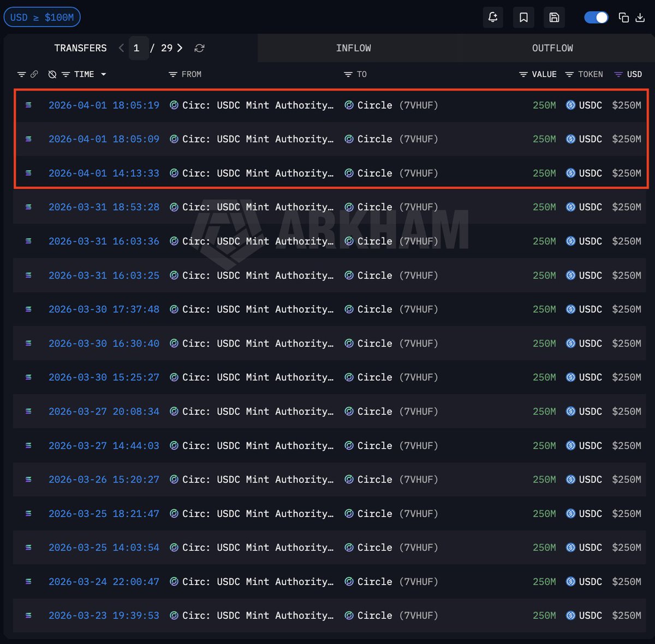Screen dimensions: 655x644
Task: Click the USDC token icon in the 2026-03-26 15:20:27 row
Action: tap(570, 480)
